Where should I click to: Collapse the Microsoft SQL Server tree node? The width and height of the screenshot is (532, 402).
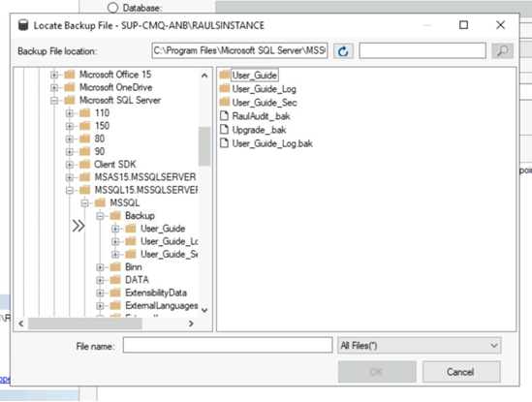point(54,101)
